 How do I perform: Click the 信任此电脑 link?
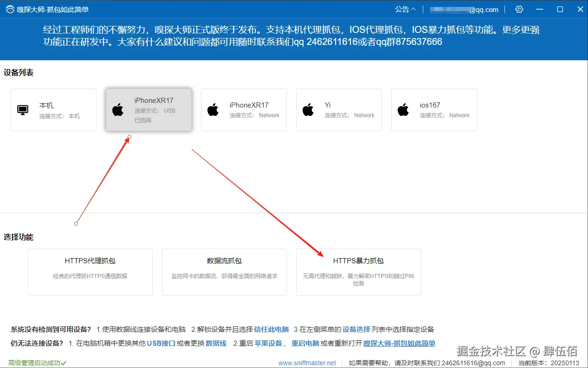pos(271,330)
